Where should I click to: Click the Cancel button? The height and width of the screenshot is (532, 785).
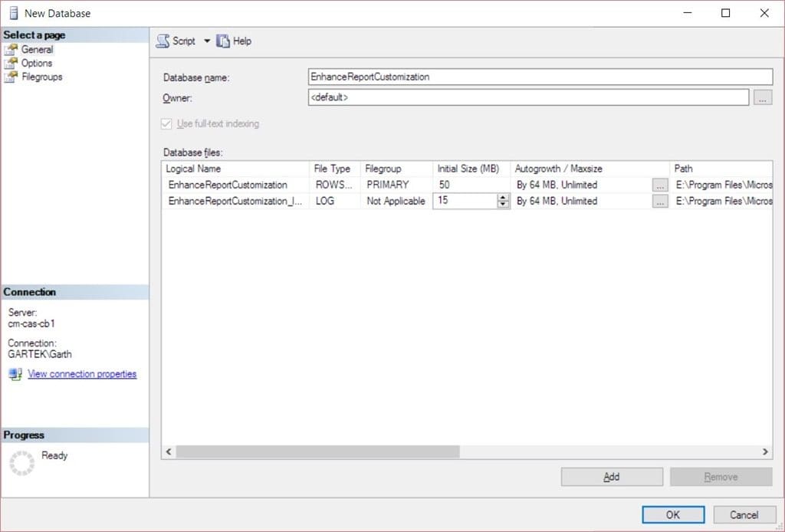click(x=744, y=514)
